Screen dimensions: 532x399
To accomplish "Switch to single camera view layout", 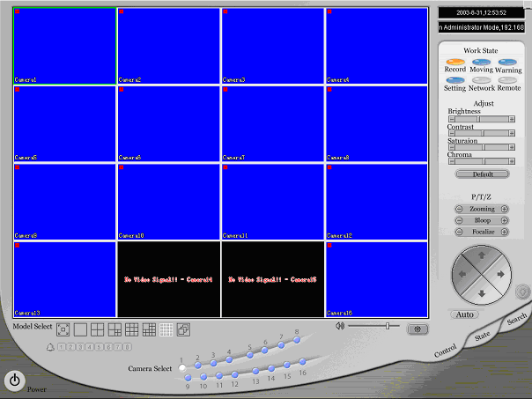I will [x=80, y=329].
